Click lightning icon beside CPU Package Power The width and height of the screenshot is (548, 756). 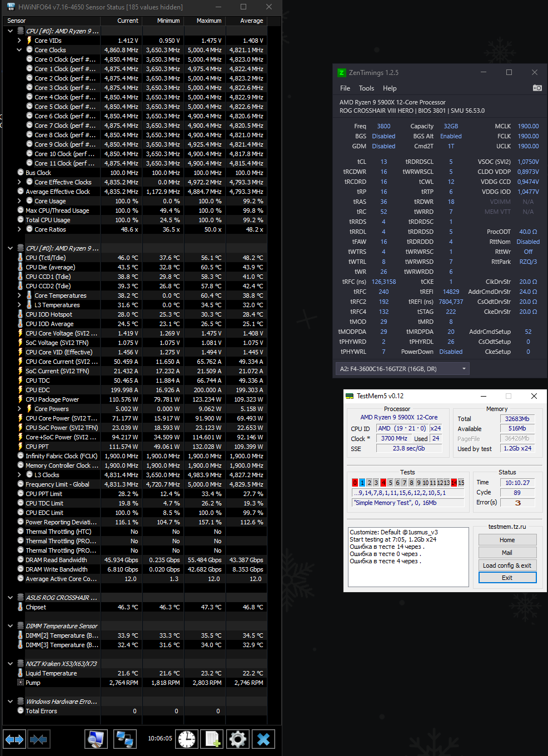[21, 399]
